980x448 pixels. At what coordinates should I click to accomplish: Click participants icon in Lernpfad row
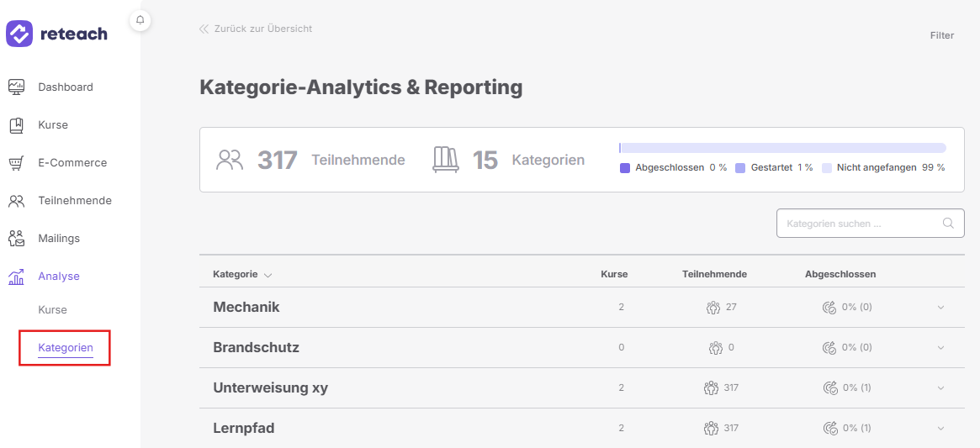[x=712, y=428]
